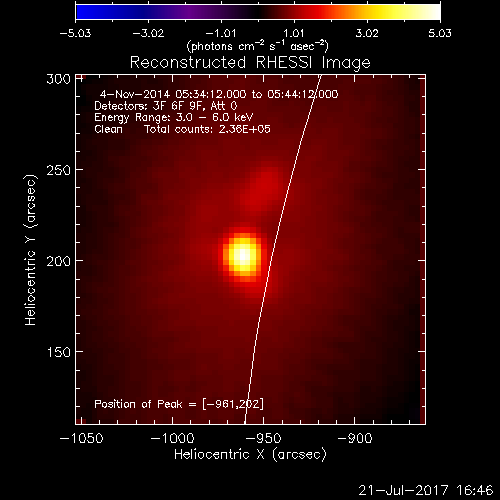The width and height of the screenshot is (500, 500).
Task: Click the colorbar tick value '-1.01'
Action: tap(221, 33)
